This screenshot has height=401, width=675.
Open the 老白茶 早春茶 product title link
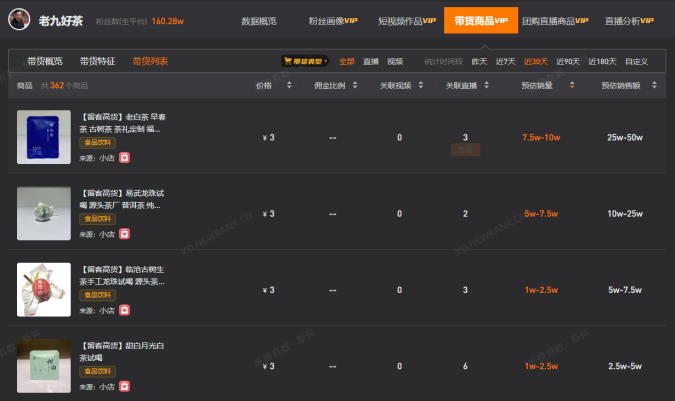point(123,123)
